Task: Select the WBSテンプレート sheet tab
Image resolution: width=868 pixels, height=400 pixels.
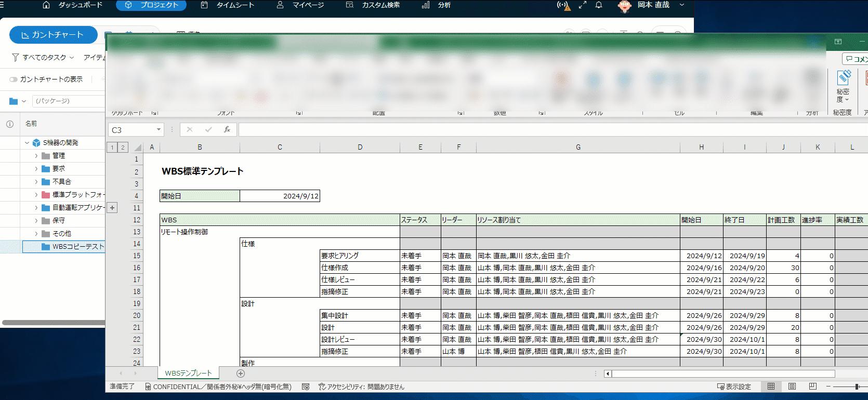Action: tap(188, 374)
